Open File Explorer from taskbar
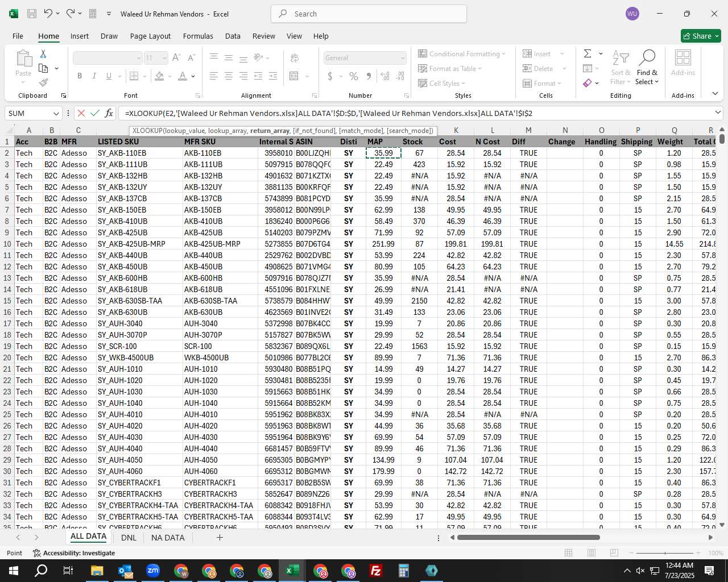 tap(97, 571)
